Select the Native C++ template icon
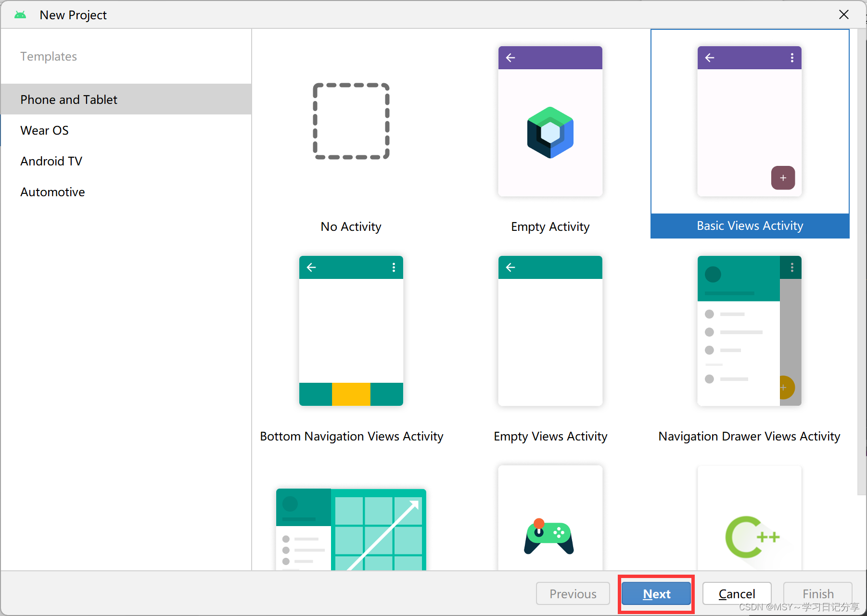867x616 pixels. [x=752, y=537]
